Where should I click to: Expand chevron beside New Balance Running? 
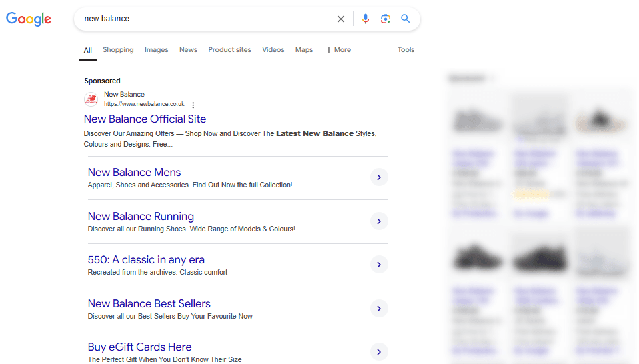tap(379, 221)
